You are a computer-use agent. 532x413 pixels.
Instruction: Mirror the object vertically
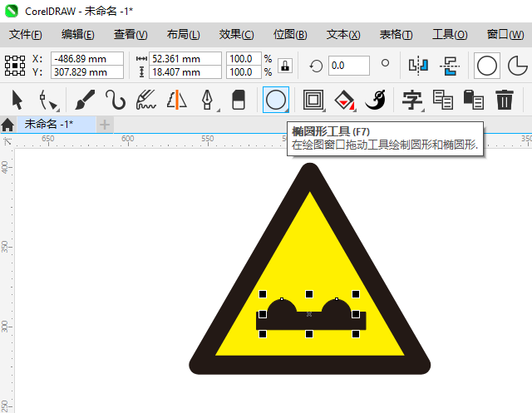[450, 65]
